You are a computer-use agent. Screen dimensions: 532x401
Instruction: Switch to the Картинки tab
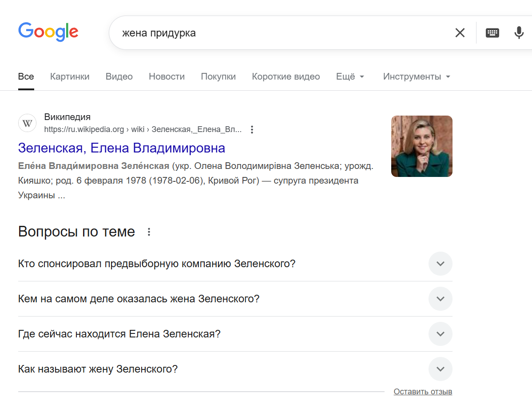click(x=70, y=76)
